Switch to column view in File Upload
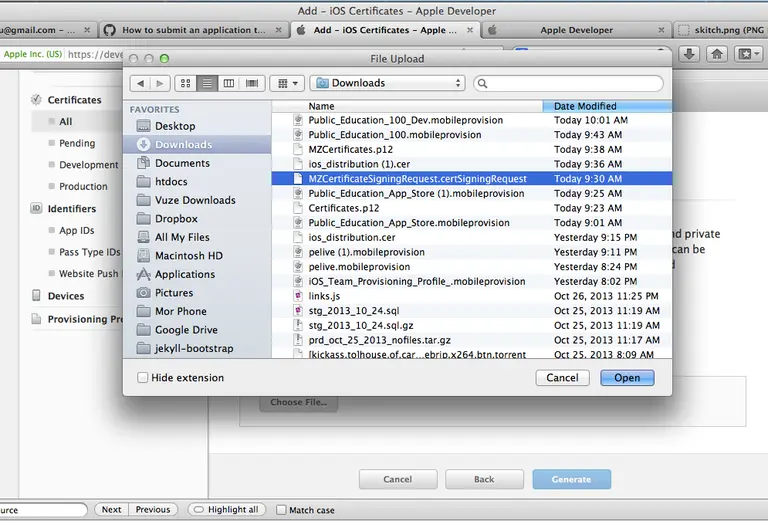The width and height of the screenshot is (768, 521). tap(229, 83)
